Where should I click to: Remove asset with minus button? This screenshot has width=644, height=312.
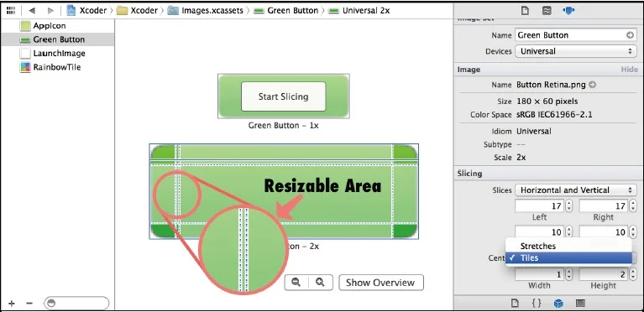point(29,304)
